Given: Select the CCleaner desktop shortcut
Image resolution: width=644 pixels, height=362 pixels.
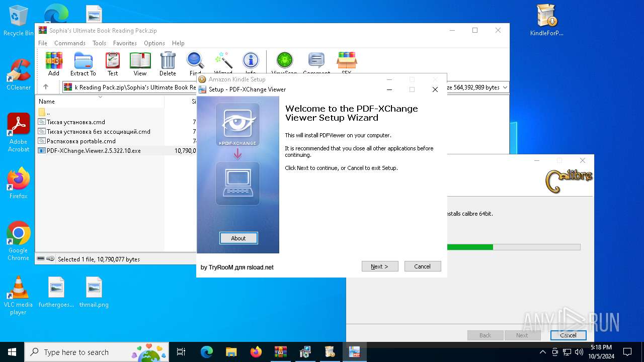Looking at the screenshot, I should click(x=18, y=74).
